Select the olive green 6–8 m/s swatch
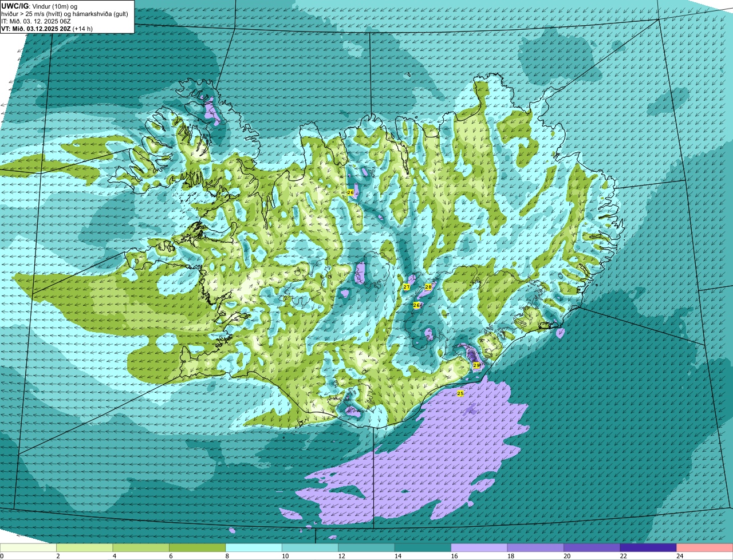This screenshot has height=560, width=733. coord(198,548)
